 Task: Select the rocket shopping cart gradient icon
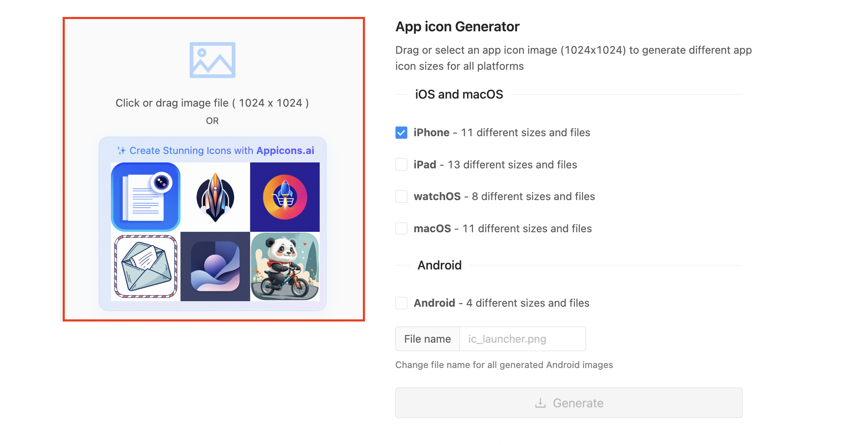(x=285, y=197)
